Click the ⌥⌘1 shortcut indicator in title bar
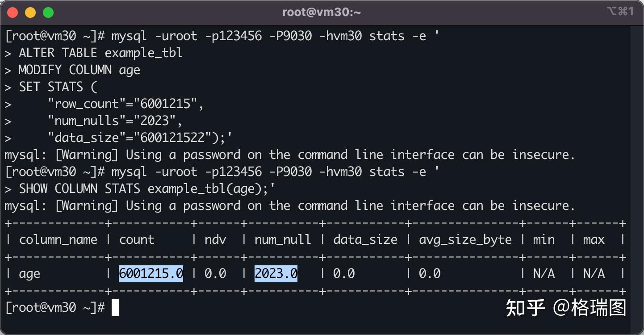This screenshot has height=335, width=644. click(620, 12)
